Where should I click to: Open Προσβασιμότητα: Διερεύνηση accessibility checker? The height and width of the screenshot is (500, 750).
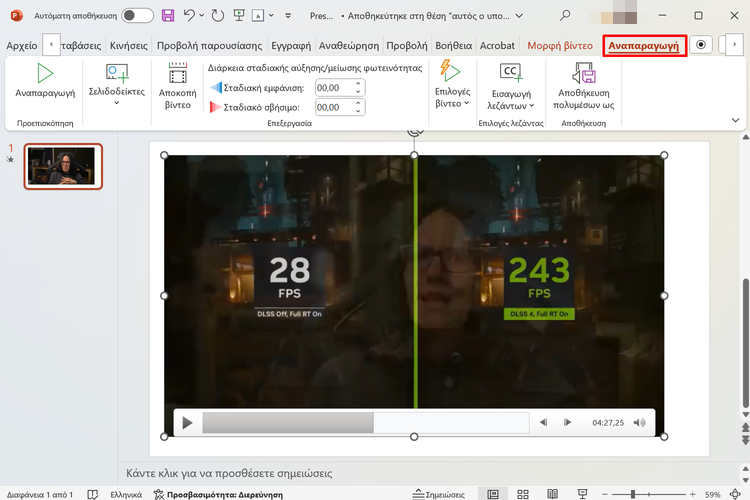(x=219, y=495)
